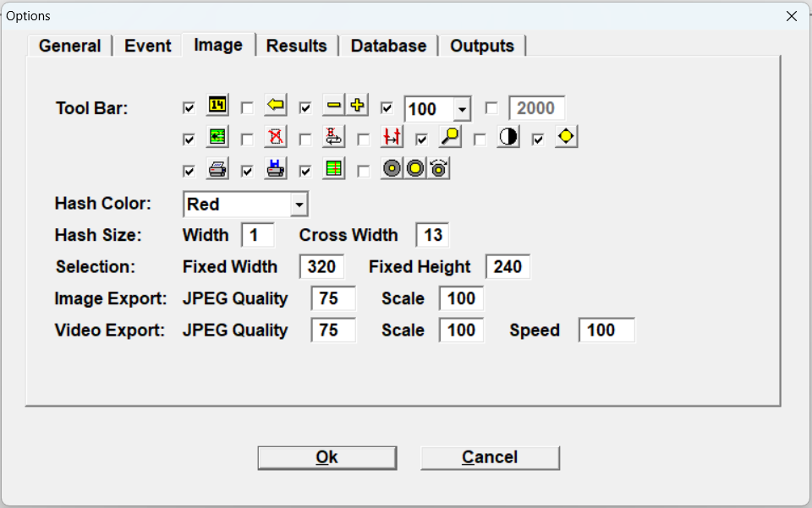Click the red X crossed box icon

276,137
